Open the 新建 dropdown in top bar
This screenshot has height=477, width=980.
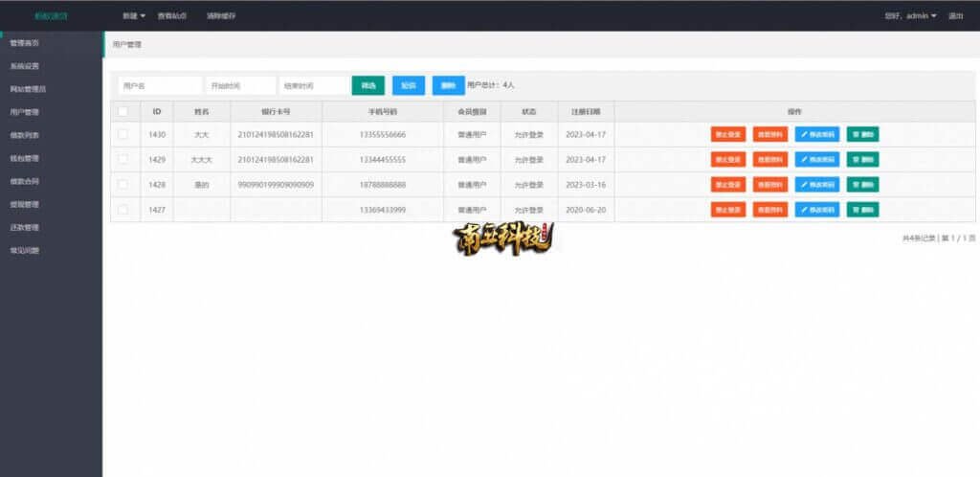coord(133,16)
